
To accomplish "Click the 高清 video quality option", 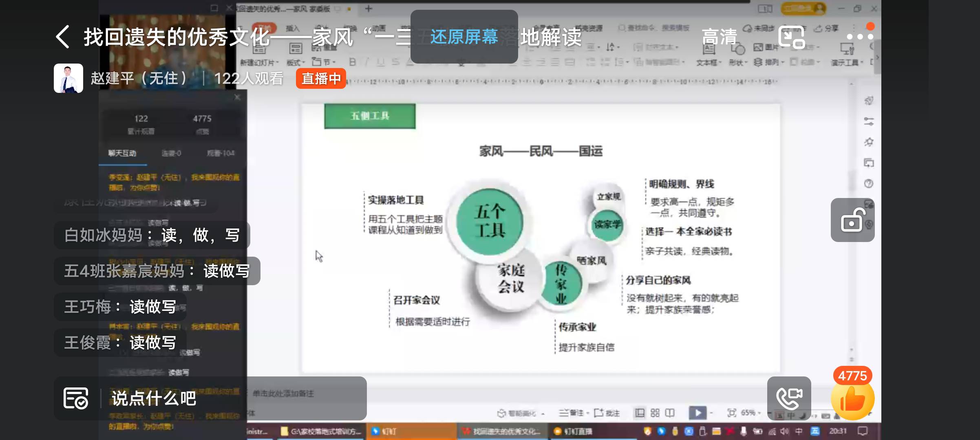I will 719,36.
